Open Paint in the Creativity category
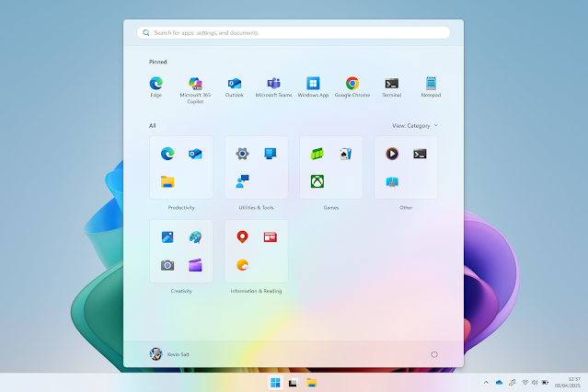Image resolution: width=588 pixels, height=392 pixels. 195,237
